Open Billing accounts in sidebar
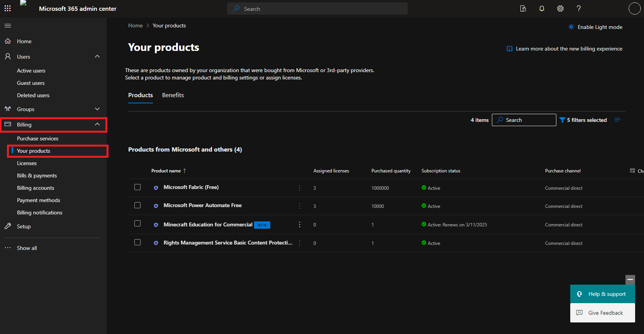Viewport: 644px width, 334px height. [x=36, y=188]
